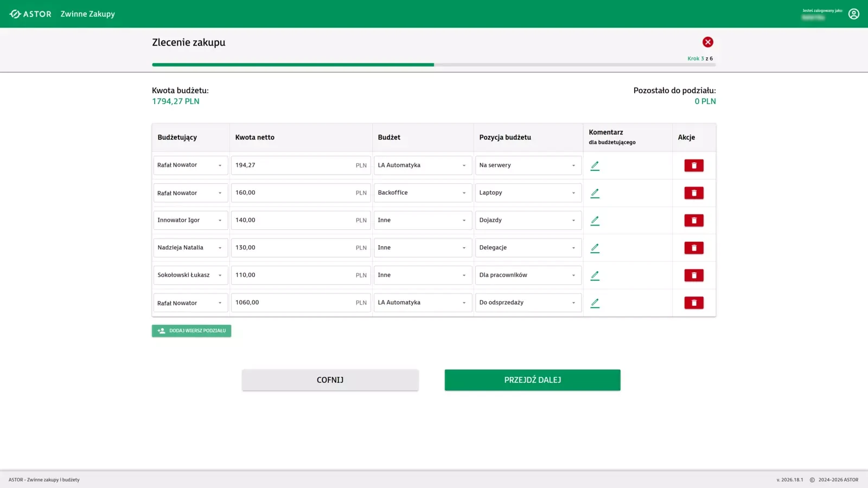This screenshot has width=868, height=488.
Task: Click trash icon for Laptopy row
Action: coord(693,193)
